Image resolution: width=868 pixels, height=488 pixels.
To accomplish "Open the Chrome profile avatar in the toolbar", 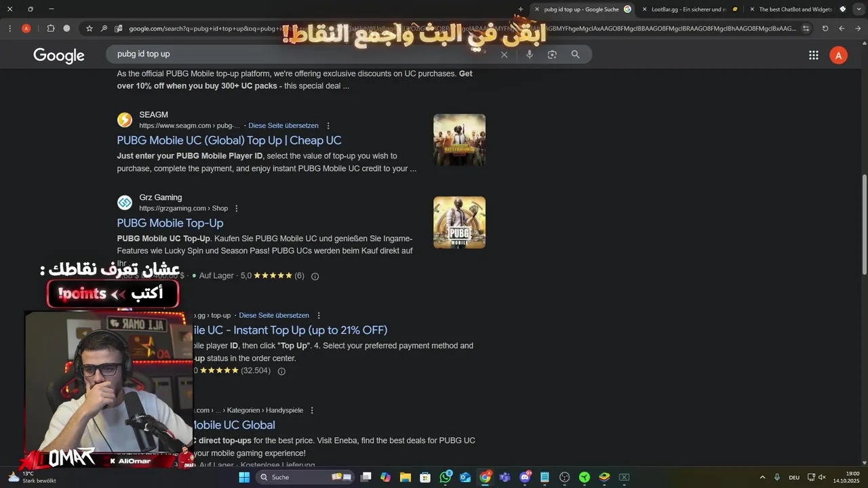I will click(x=26, y=28).
